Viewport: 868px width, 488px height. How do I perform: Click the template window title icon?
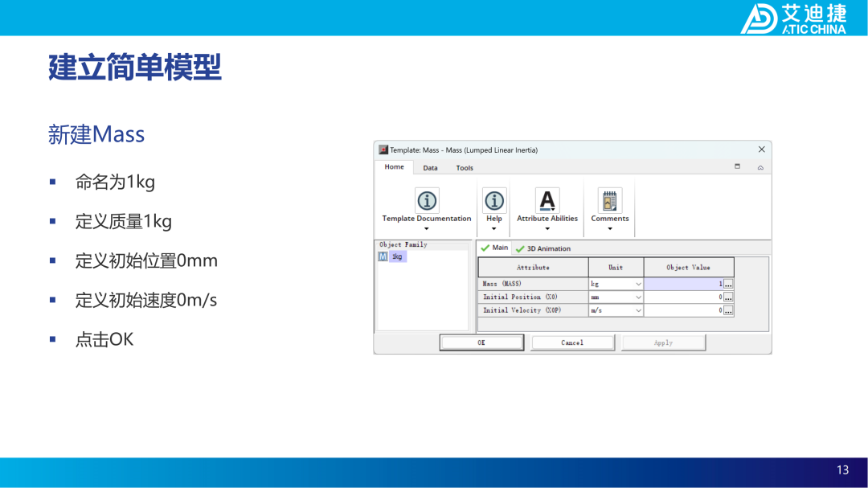(383, 150)
